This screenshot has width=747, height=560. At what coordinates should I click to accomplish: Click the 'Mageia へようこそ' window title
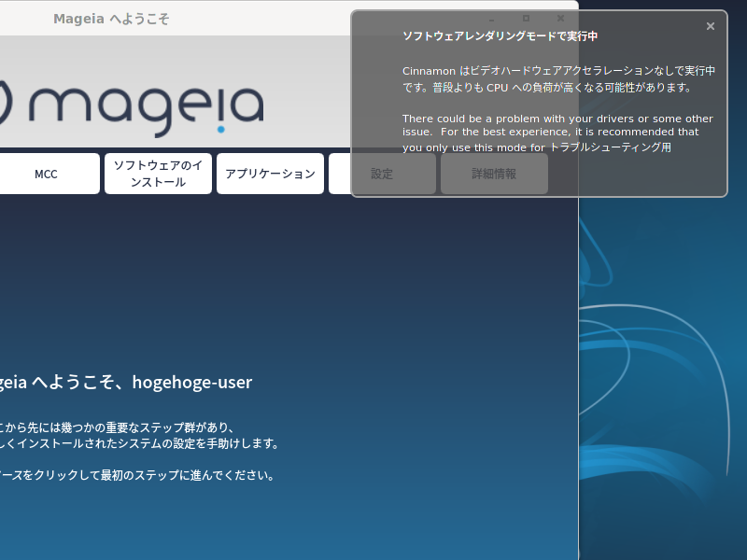111,19
